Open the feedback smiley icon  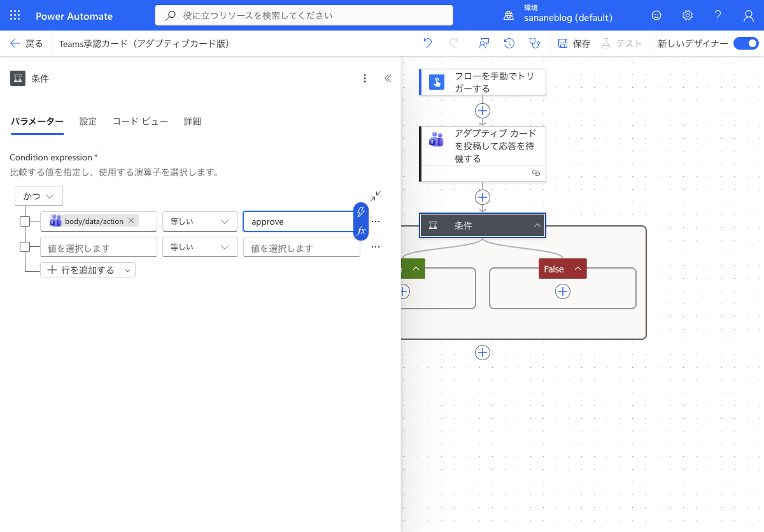coord(656,16)
